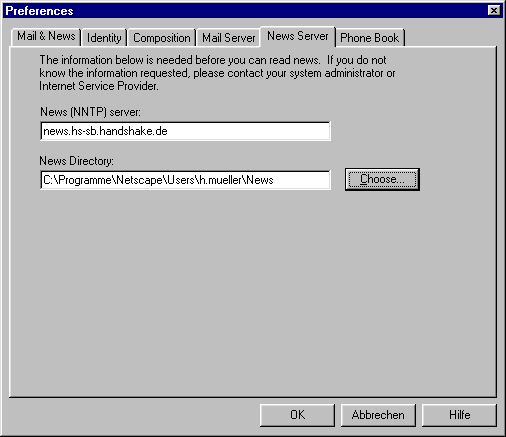Select the Composition tab

point(162,38)
